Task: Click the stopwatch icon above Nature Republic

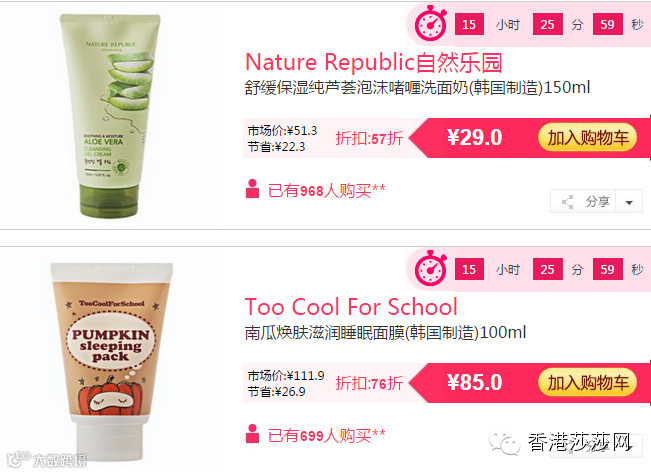Action: pos(431,23)
